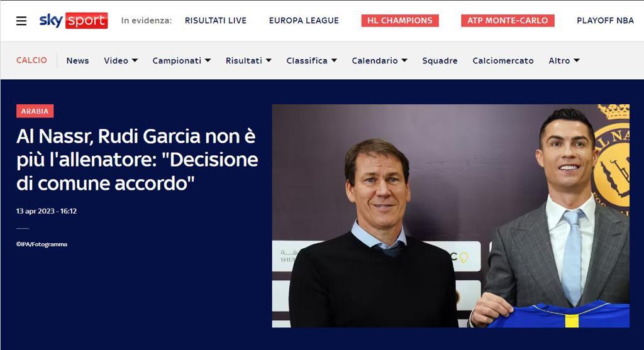Screen dimensions: 644x350
Task: Open the Calciomercato section
Action: point(503,61)
